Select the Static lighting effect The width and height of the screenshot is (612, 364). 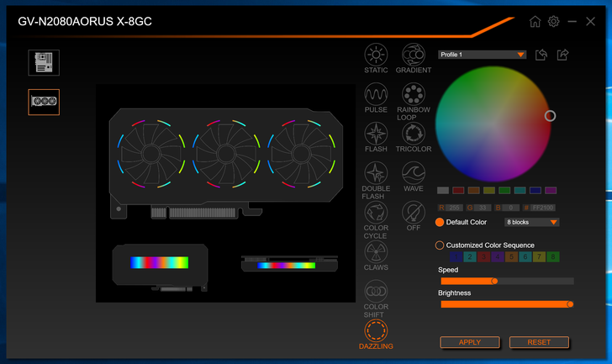point(376,55)
